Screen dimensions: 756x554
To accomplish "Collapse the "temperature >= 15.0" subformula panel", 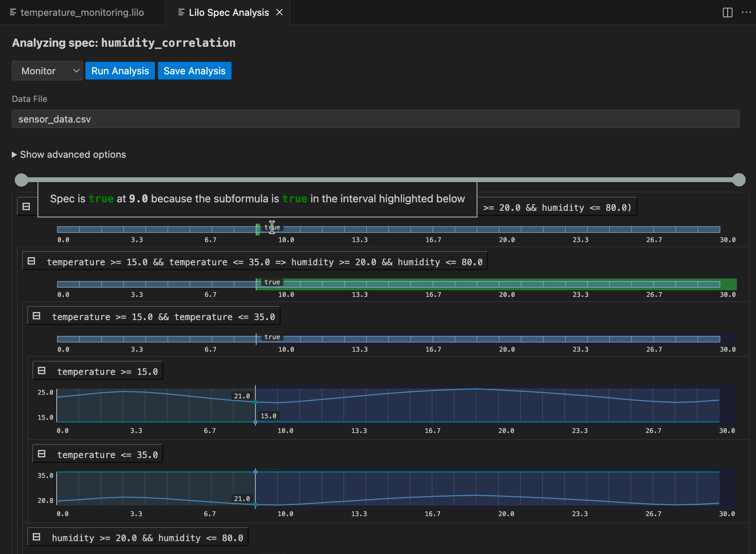I will pyautogui.click(x=42, y=370).
